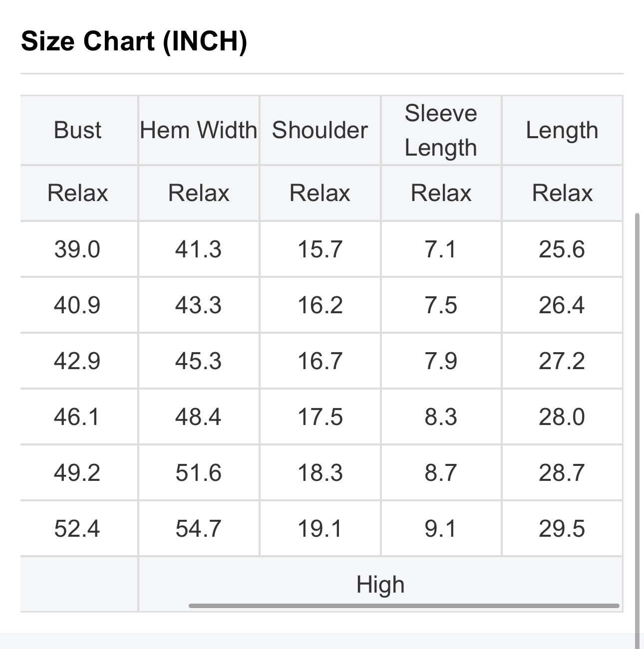Click the Hem Width column header
This screenshot has width=644, height=649.
pyautogui.click(x=199, y=130)
